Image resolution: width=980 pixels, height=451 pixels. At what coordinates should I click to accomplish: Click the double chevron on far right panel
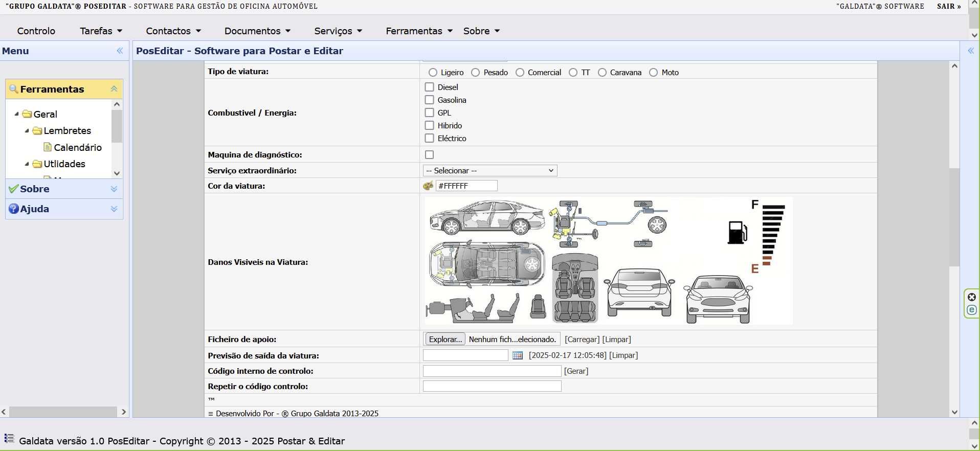click(971, 51)
